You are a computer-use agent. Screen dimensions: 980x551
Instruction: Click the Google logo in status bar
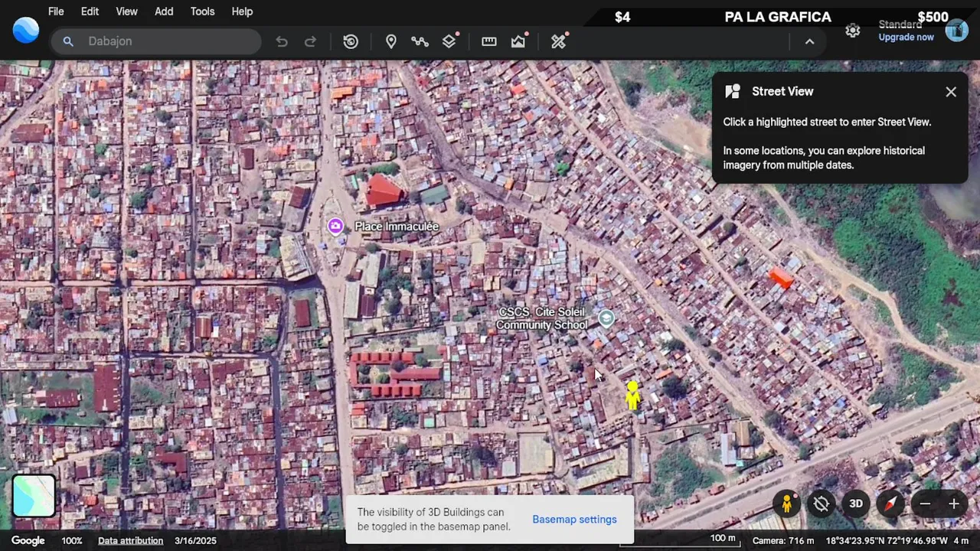(28, 541)
